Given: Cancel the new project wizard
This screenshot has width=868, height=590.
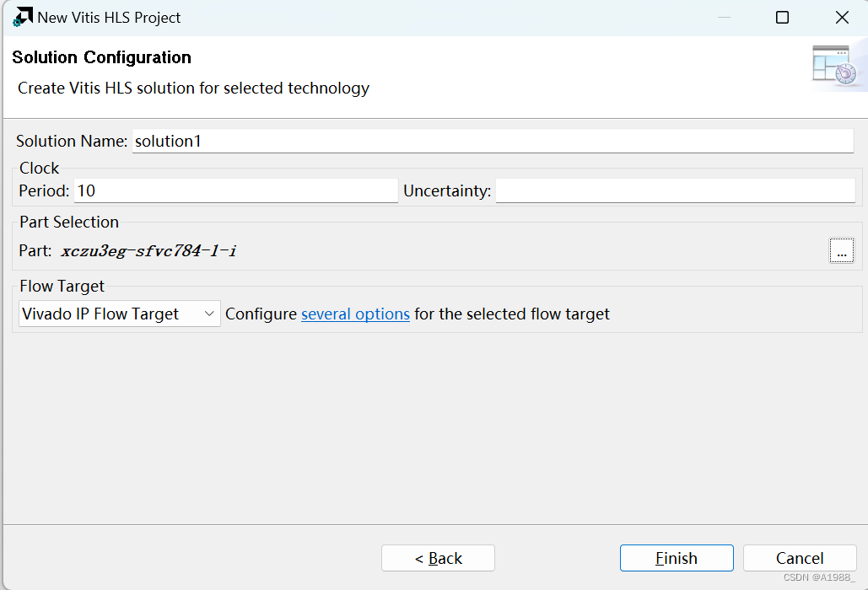Looking at the screenshot, I should [800, 558].
